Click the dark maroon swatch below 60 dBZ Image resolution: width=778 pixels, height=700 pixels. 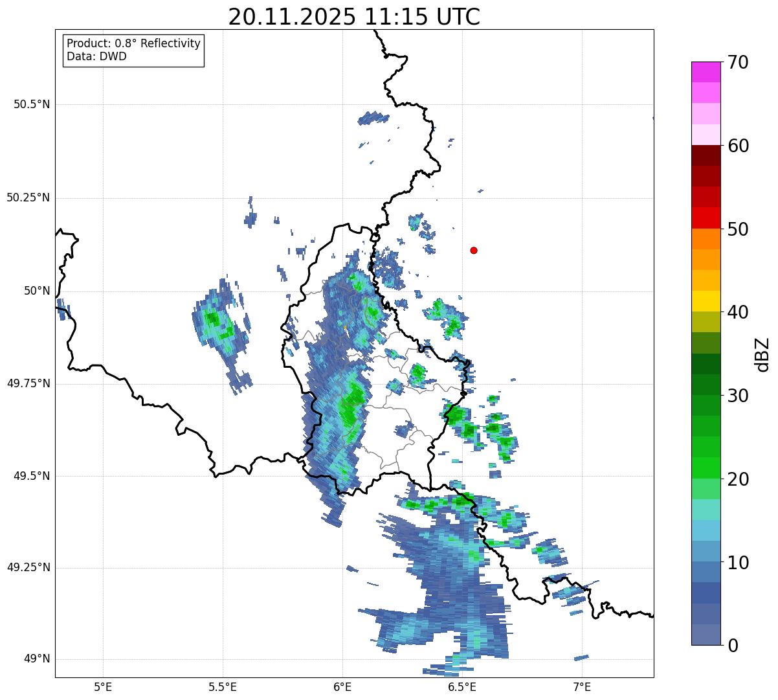(x=706, y=155)
